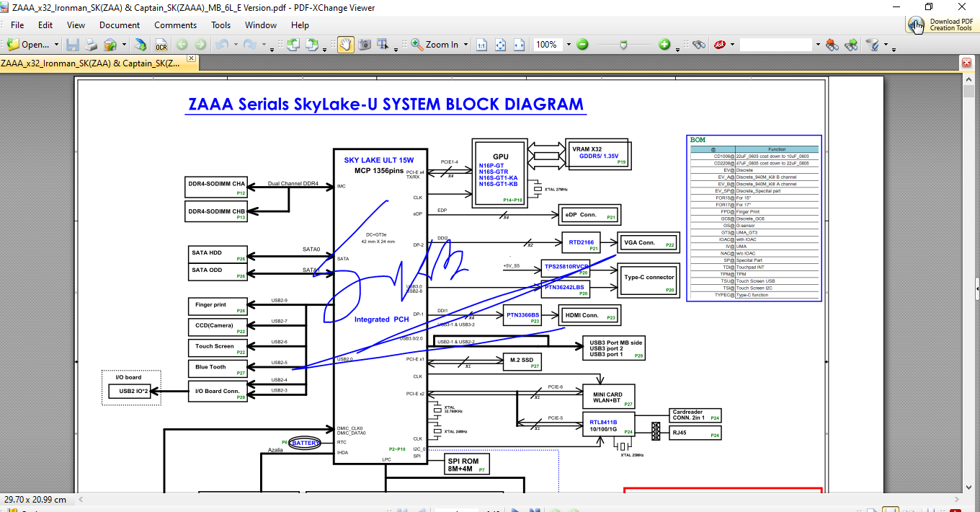Viewport: 980px width, 512px height.
Task: Find the previous search result
Action: tap(832, 45)
